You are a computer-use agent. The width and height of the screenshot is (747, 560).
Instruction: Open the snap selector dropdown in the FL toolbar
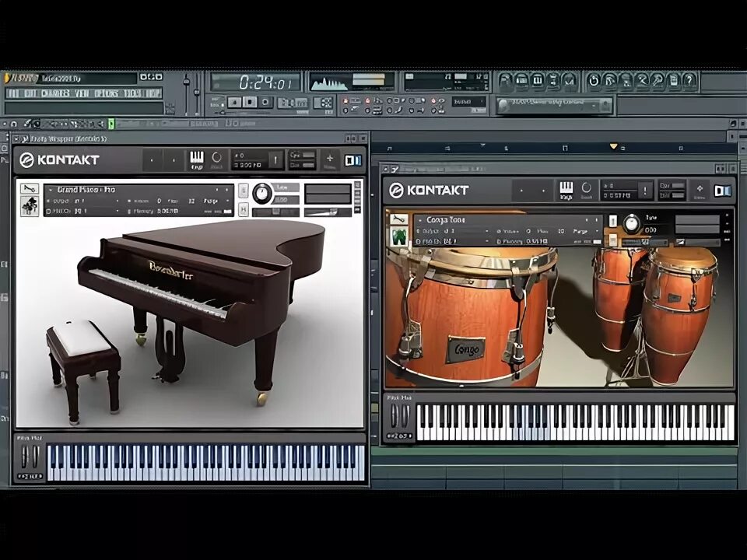pyautogui.click(x=468, y=101)
